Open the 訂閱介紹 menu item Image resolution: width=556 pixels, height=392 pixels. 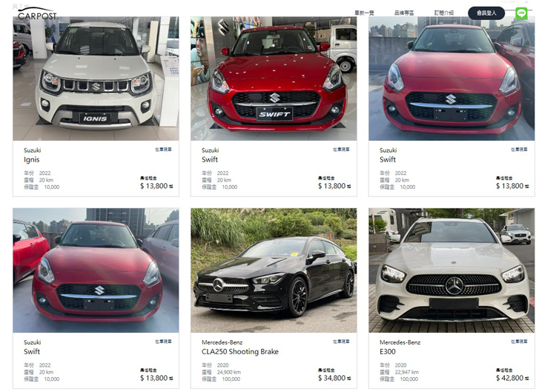[444, 13]
